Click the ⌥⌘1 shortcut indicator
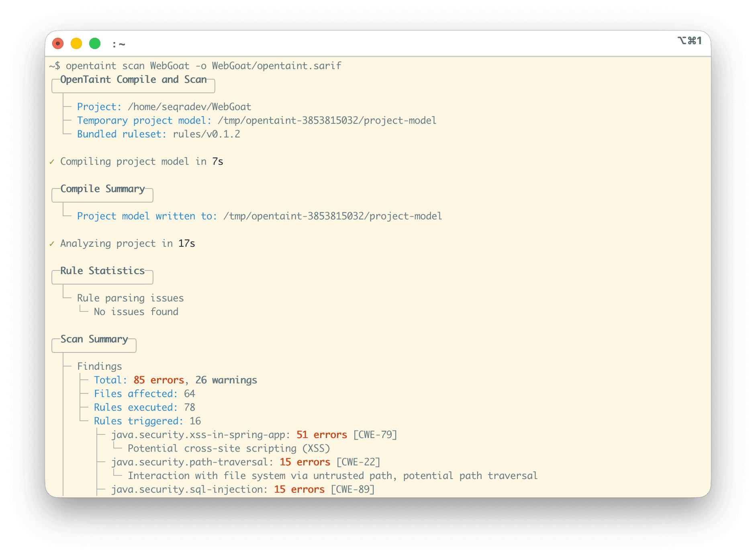This screenshot has height=557, width=756. coord(690,41)
